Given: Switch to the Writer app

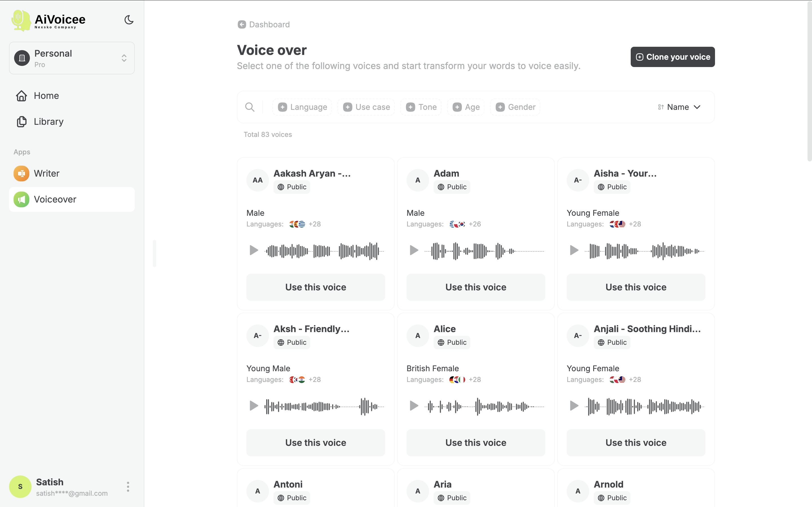Looking at the screenshot, I should pos(46,173).
